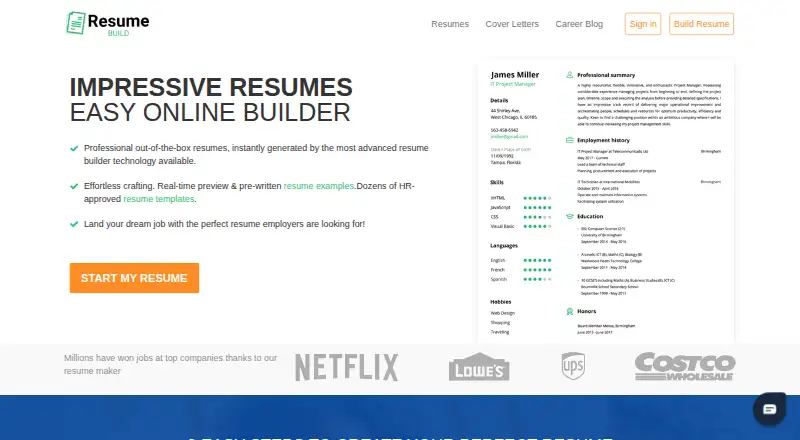
Task: Click the English language rating dots
Action: 537,260
